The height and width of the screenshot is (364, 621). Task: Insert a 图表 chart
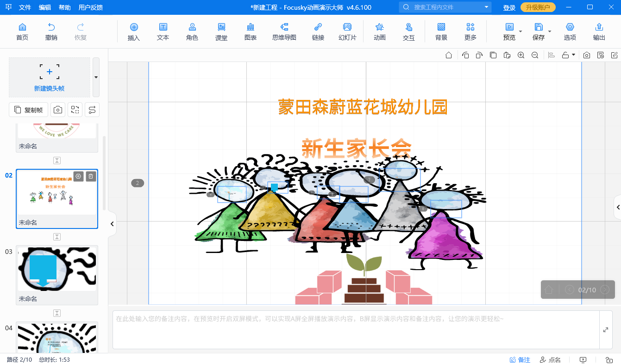[251, 31]
